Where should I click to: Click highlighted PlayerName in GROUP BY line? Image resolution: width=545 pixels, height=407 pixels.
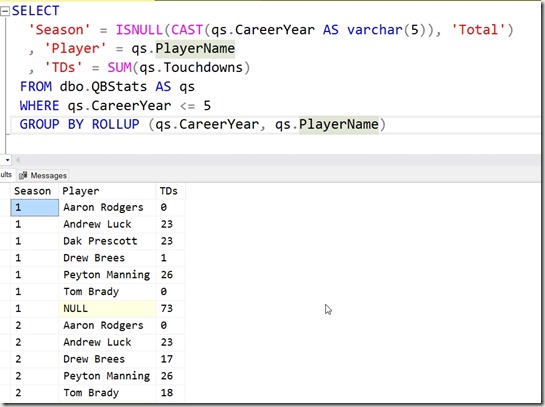339,124
